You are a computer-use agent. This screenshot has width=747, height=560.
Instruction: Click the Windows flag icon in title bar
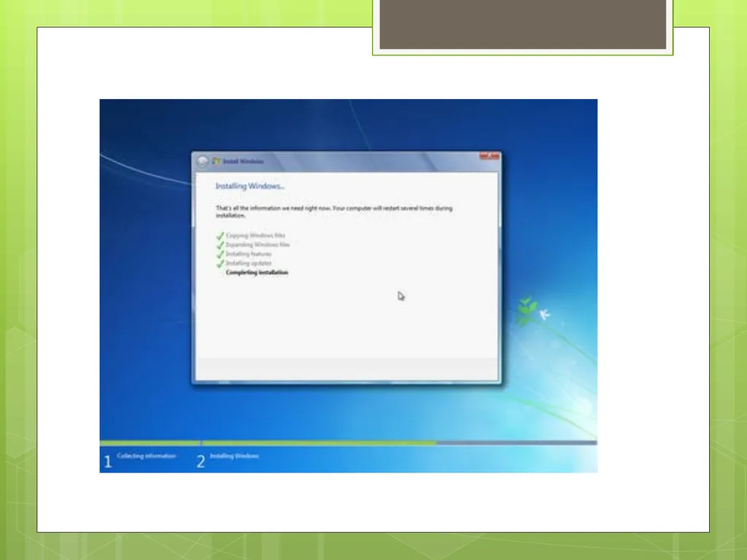coord(216,161)
